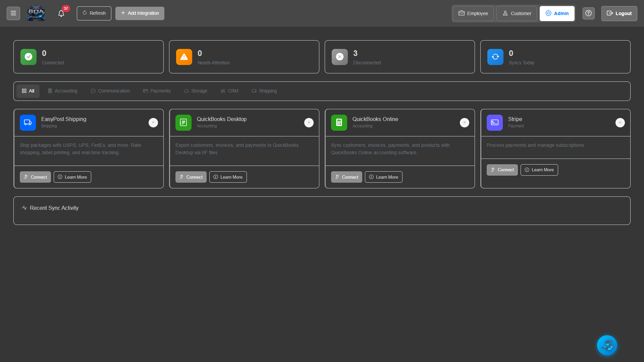Hide the QuickBooks Online card

(x=464, y=122)
